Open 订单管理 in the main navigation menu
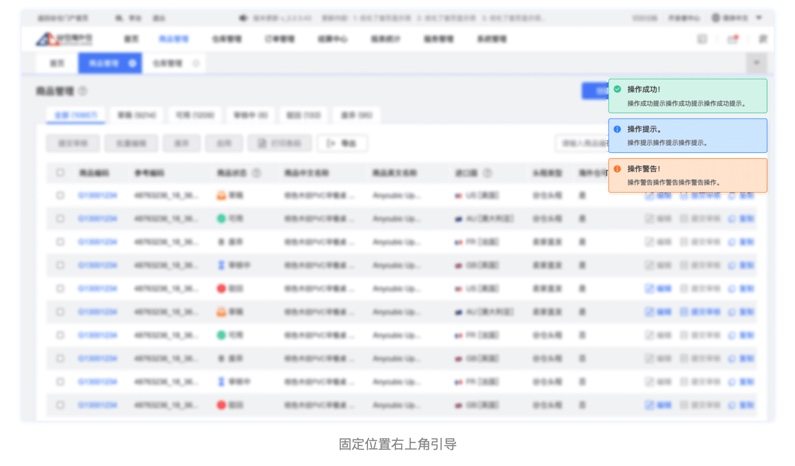795x466 pixels. [x=279, y=39]
